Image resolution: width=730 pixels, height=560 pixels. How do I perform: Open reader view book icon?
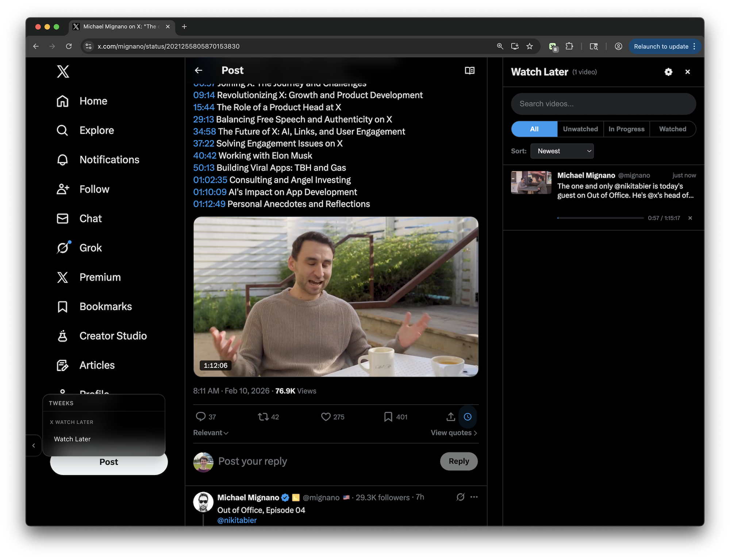click(x=470, y=70)
